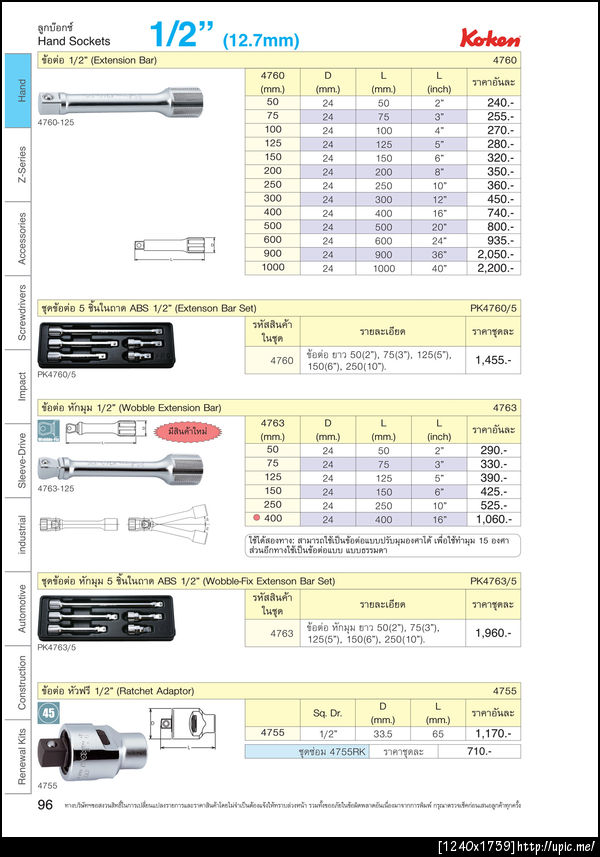Open the Screwdrivers side tab

[18, 313]
